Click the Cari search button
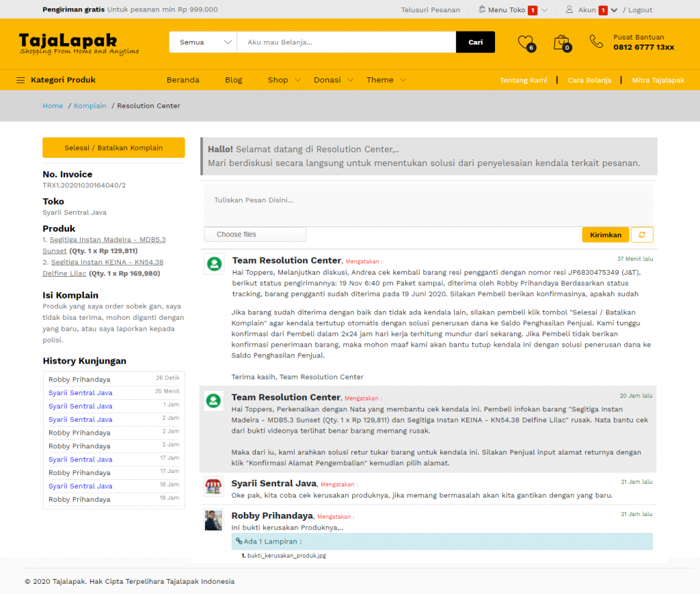 click(476, 42)
